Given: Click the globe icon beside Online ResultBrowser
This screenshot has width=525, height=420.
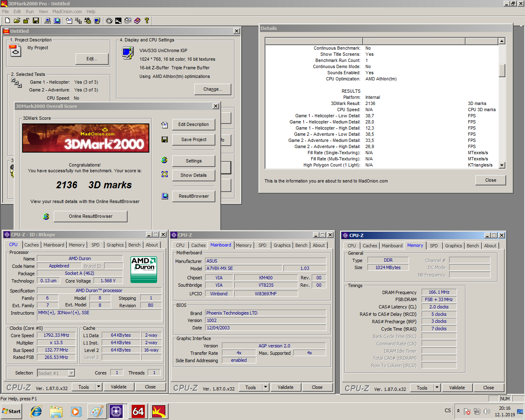Looking at the screenshot, I should pos(46,216).
